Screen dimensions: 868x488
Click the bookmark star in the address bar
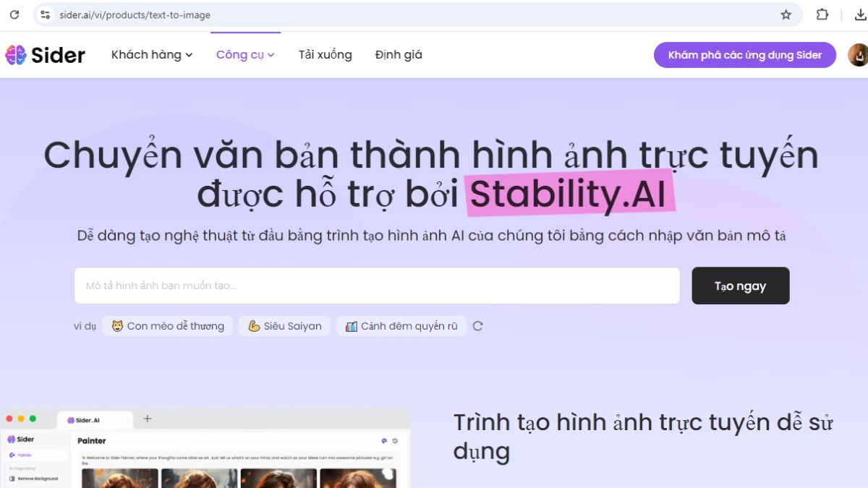pyautogui.click(x=785, y=14)
